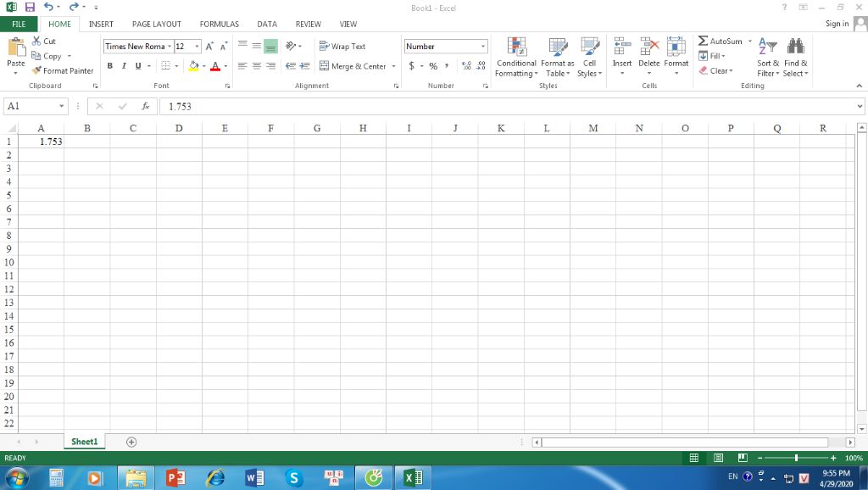Click the AutoSum button
Screen dimensions: 868x490
point(721,41)
